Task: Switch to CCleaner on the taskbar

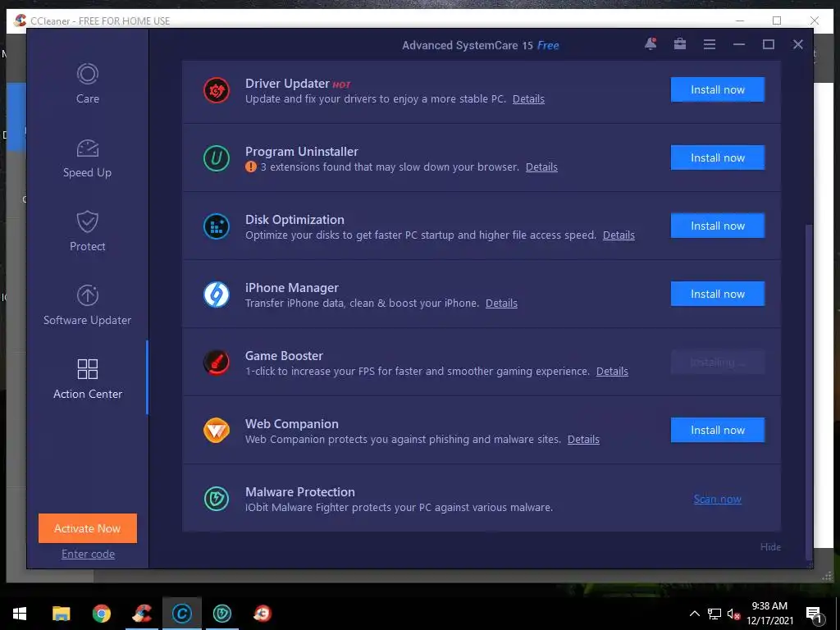Action: click(142, 614)
